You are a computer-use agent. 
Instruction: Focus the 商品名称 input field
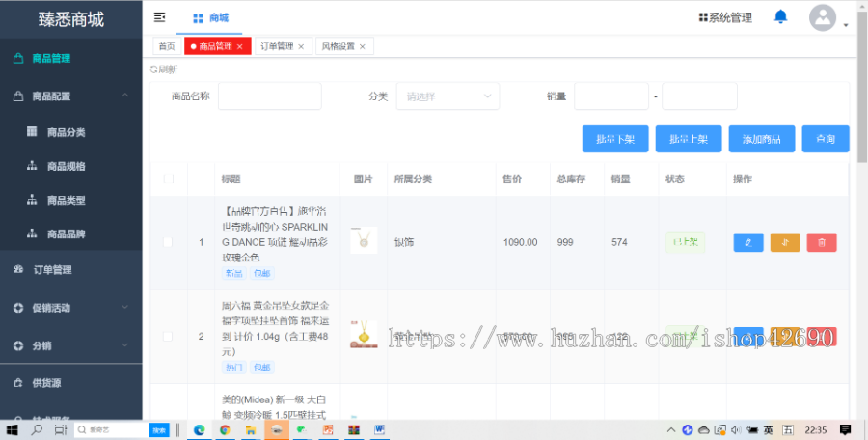270,96
